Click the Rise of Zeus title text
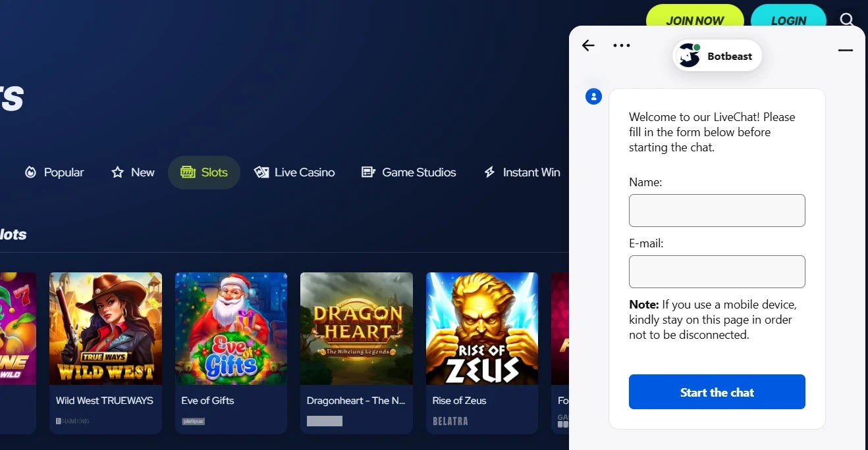 (x=459, y=400)
